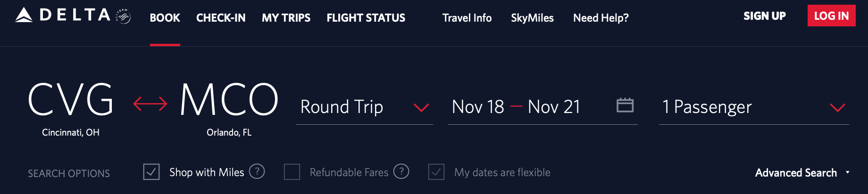Image resolution: width=868 pixels, height=194 pixels.
Task: Change the CVG origin airport
Action: [x=71, y=100]
